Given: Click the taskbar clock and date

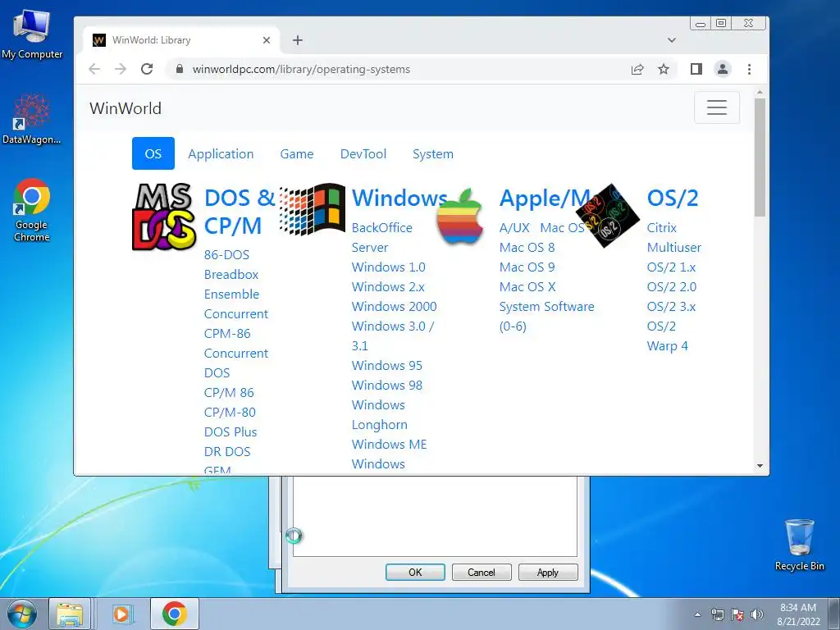Looking at the screenshot, I should coord(798,614).
